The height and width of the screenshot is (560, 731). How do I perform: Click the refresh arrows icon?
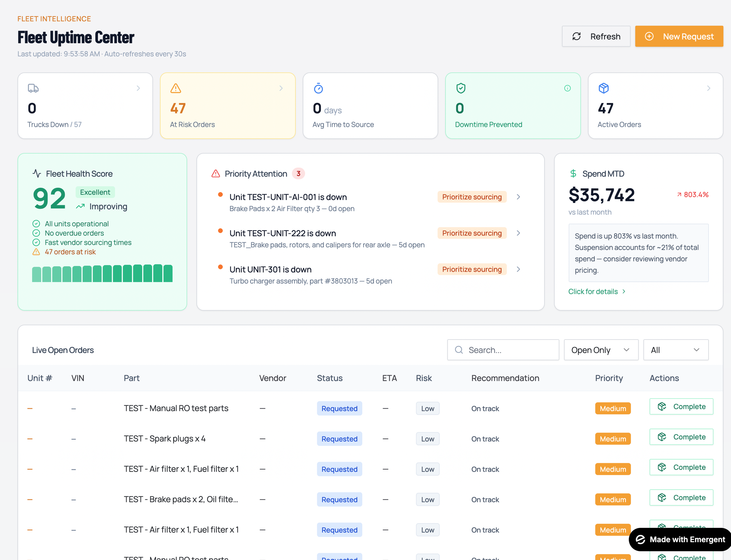tap(577, 36)
